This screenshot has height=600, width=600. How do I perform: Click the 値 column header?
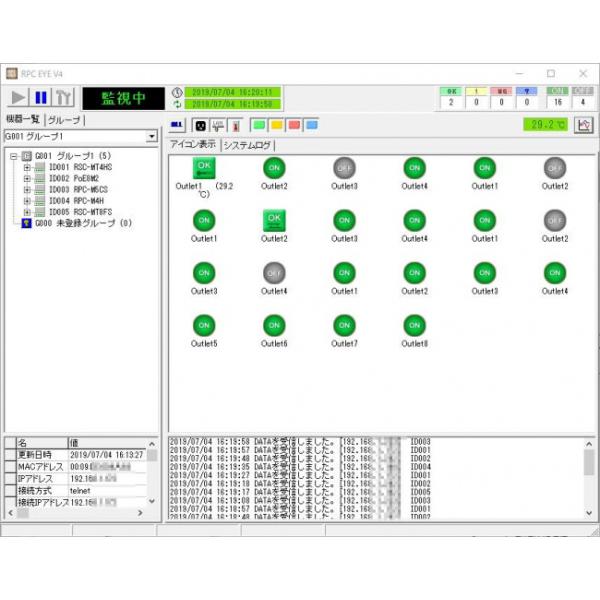pyautogui.click(x=107, y=443)
